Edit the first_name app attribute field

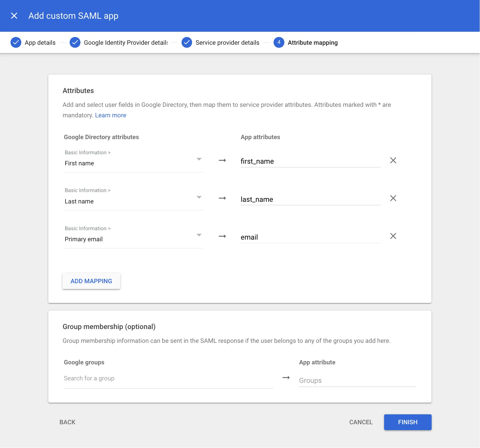coord(311,161)
